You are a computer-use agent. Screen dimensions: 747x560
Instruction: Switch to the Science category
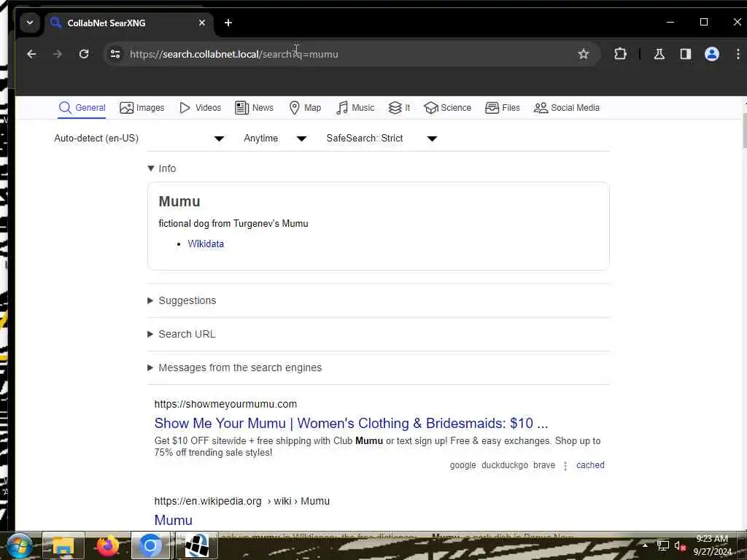447,108
